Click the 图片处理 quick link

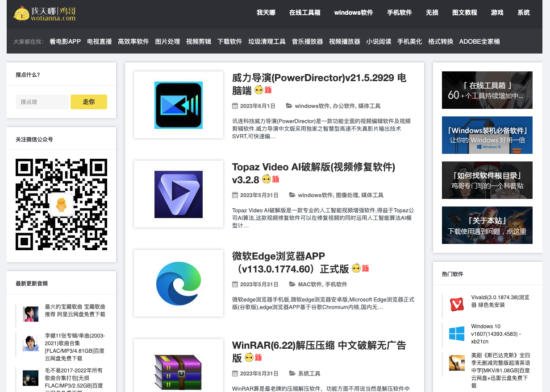coord(168,41)
